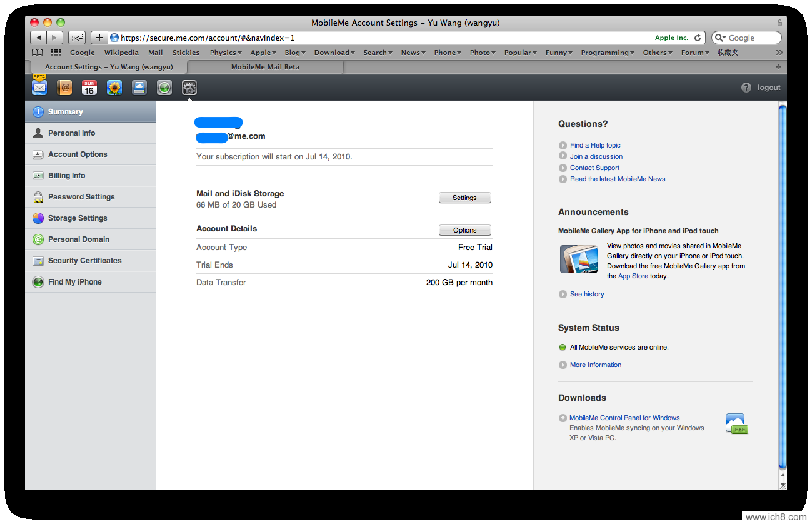Open the iDisk icon in toolbar
The width and height of the screenshot is (812, 524).
[x=139, y=88]
